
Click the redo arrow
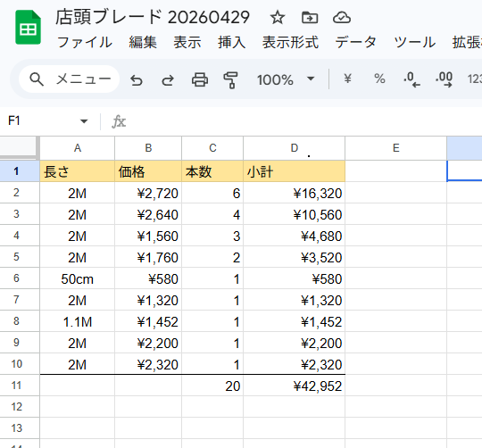(168, 80)
